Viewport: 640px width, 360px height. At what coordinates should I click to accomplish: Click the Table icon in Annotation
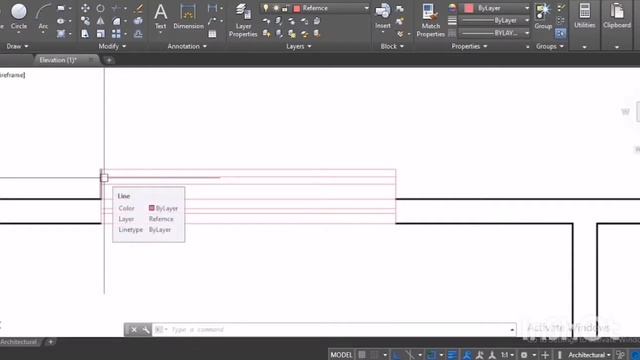[212, 34]
